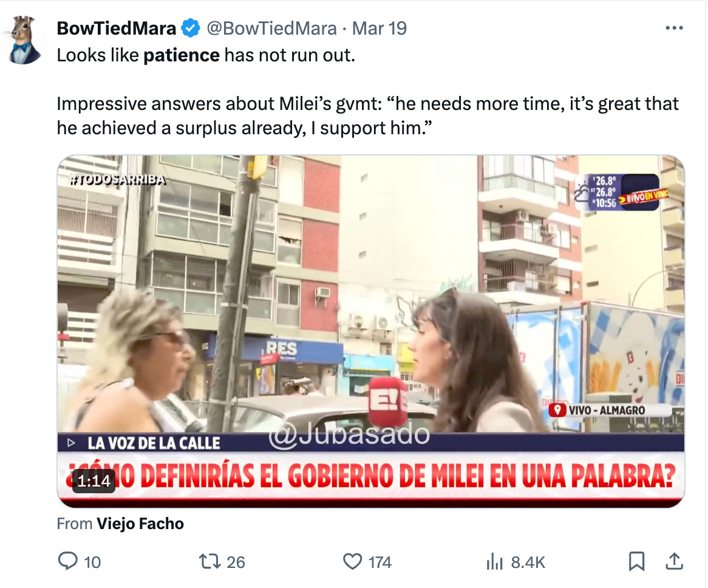Visit the Viejo Facho source account
Viewport: 708px width, 588px height.
coord(140,524)
